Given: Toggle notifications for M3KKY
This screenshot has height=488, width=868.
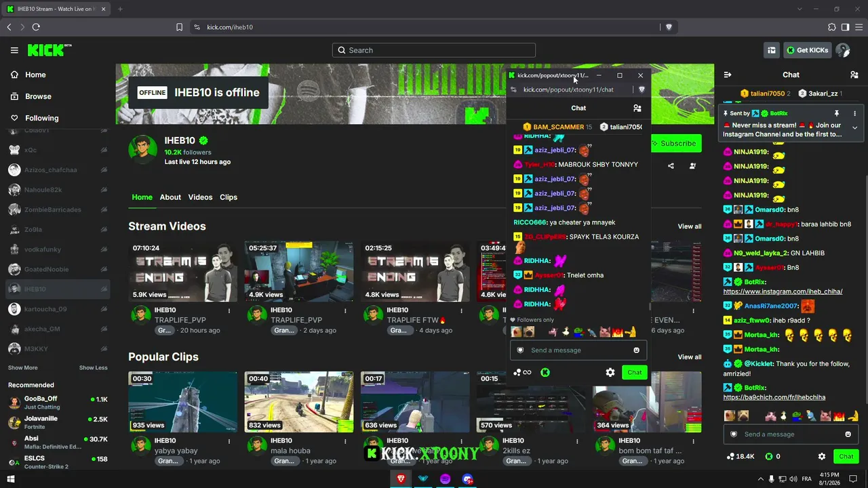Looking at the screenshot, I should point(104,349).
